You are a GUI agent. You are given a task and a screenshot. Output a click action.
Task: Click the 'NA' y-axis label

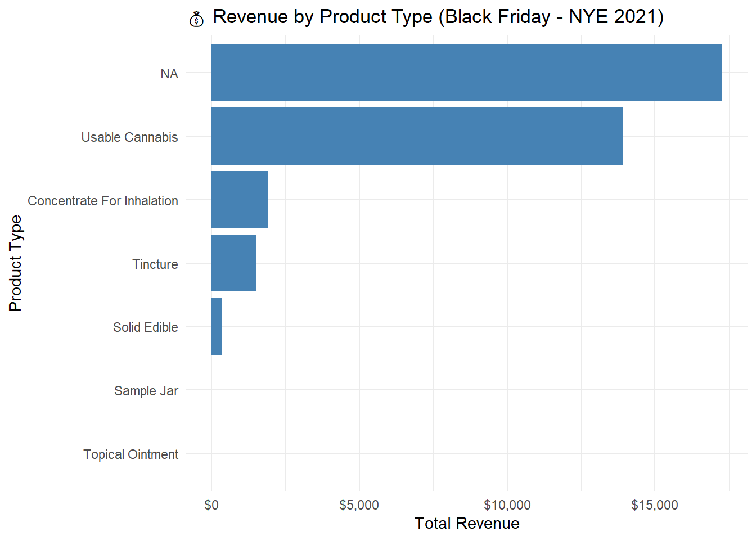coord(169,74)
